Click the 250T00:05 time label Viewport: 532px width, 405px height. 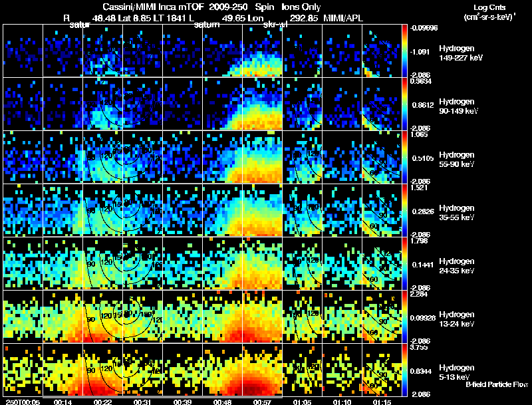click(23, 402)
